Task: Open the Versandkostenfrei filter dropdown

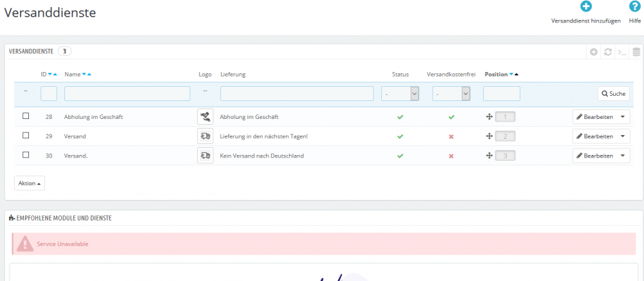Action: (451, 93)
